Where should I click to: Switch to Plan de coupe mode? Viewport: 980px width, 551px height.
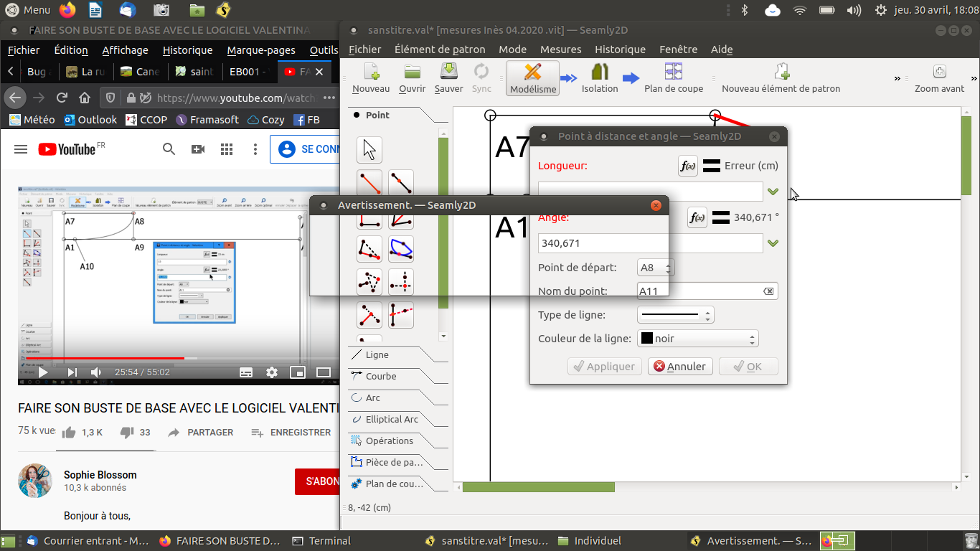point(673,78)
